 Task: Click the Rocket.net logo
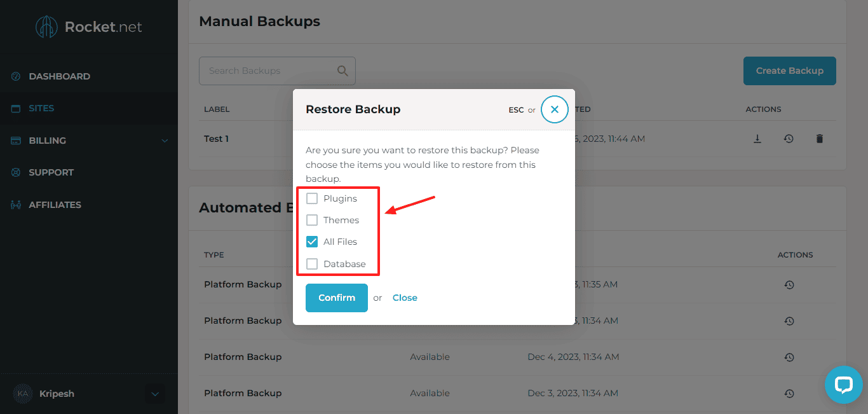(x=88, y=27)
